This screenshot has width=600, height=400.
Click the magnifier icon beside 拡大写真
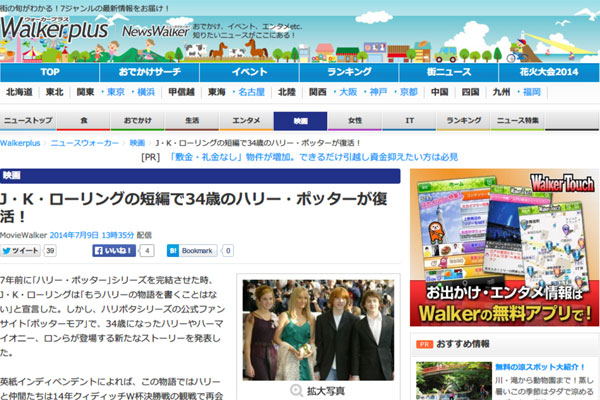click(x=296, y=391)
